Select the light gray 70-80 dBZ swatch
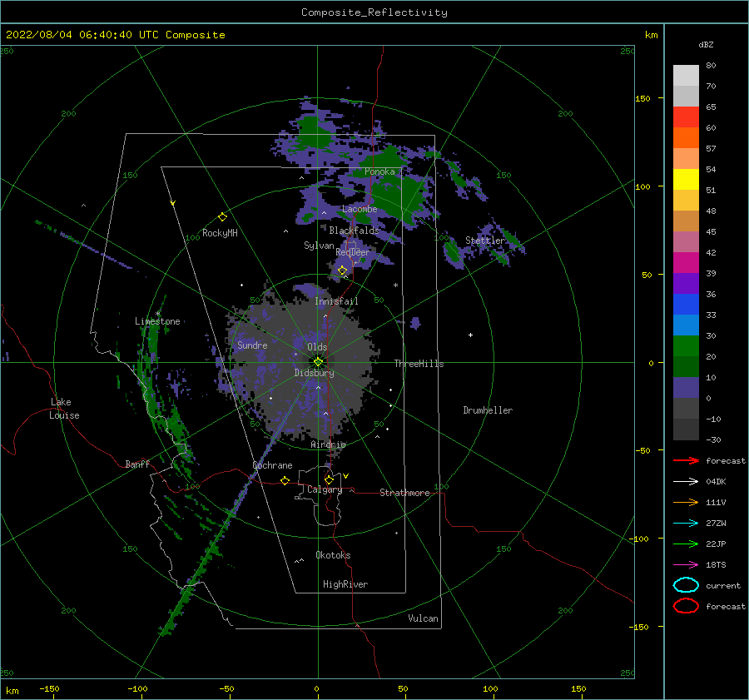Screen dimensions: 749x700 coord(686,76)
